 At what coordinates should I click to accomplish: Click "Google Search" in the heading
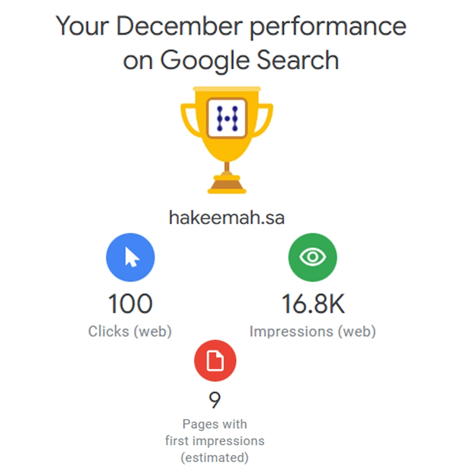(249, 61)
